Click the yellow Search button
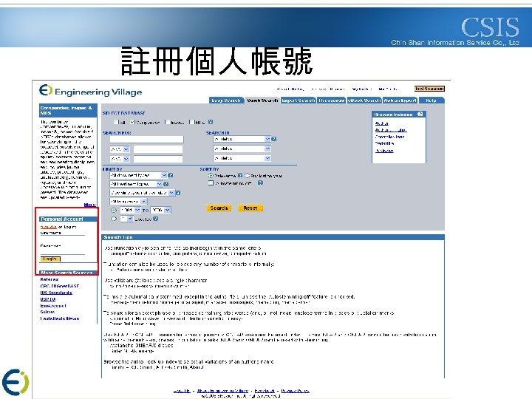The width and height of the screenshot is (532, 399). (x=219, y=208)
